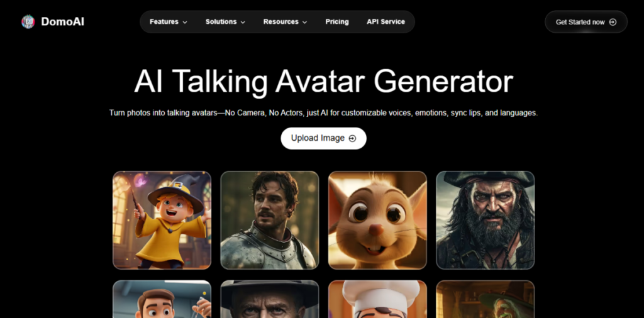Click the 'Turn photos into talking avatars' subtitle

point(323,113)
